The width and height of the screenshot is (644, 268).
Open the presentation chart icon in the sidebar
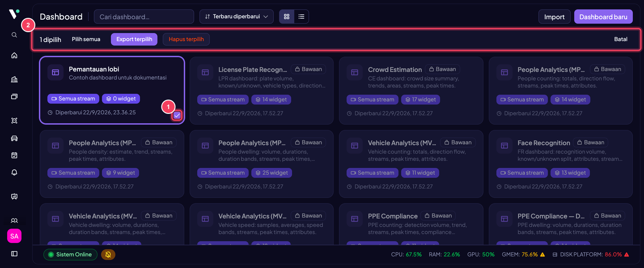click(14, 197)
